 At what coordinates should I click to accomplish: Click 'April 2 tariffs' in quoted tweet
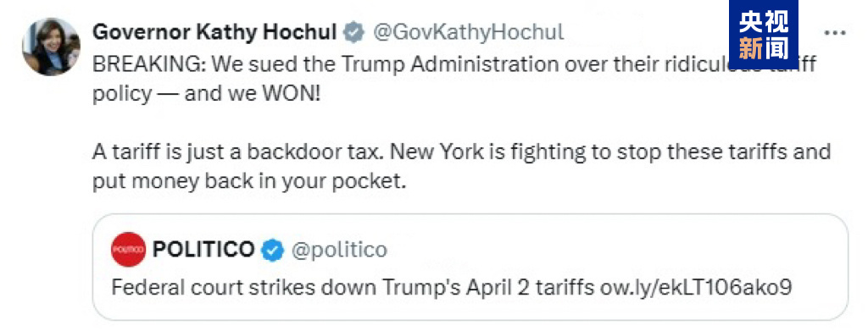tap(531, 288)
